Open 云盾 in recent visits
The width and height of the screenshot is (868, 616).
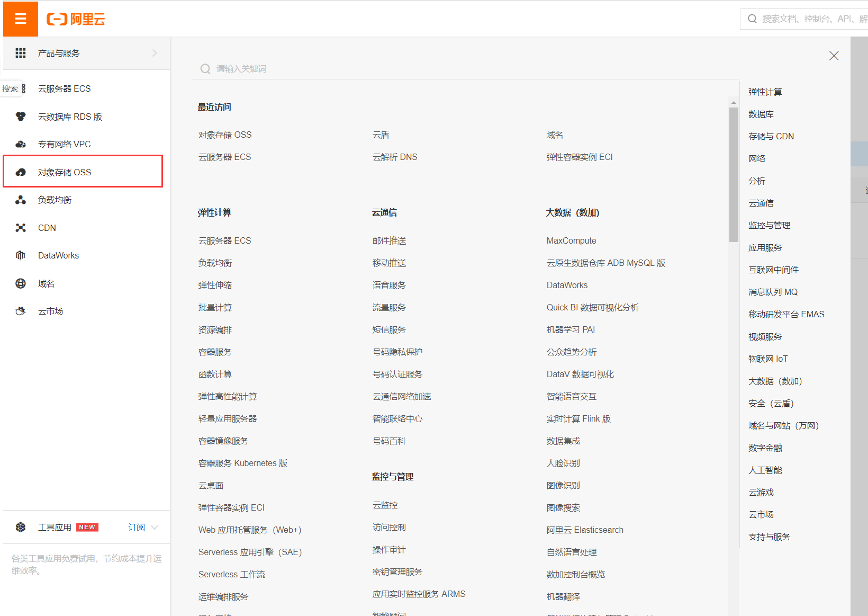381,135
